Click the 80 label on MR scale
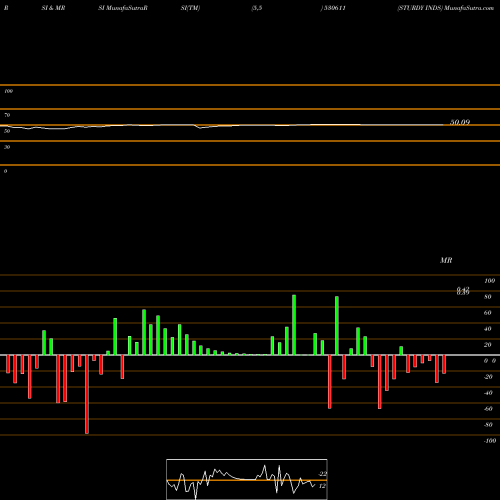500x500 pixels. pyautogui.click(x=488, y=297)
